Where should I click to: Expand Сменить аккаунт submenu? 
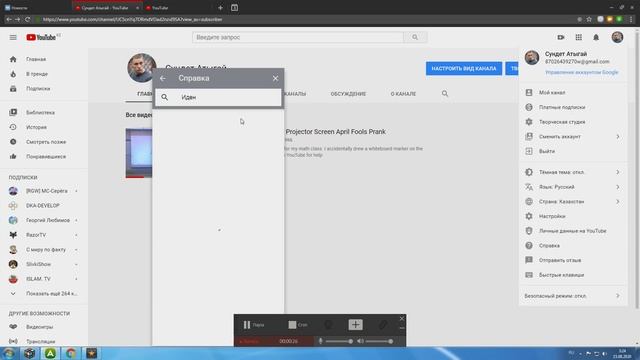pos(573,137)
